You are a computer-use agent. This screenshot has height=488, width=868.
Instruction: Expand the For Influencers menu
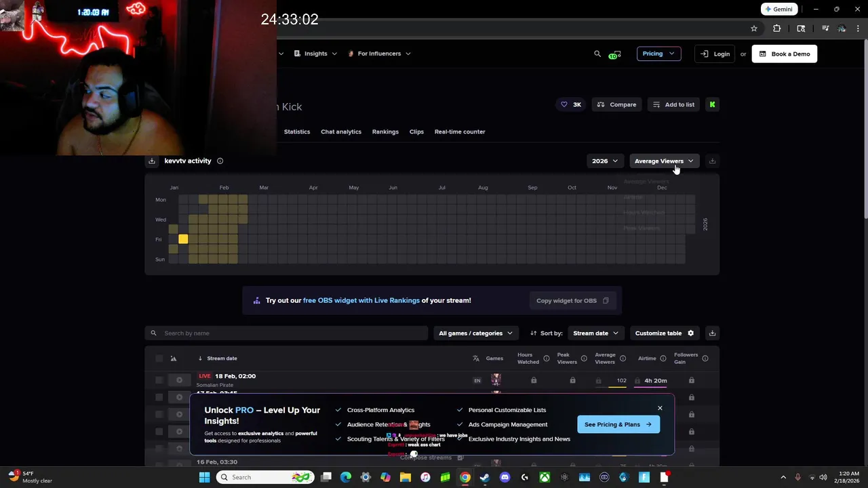[x=379, y=54]
